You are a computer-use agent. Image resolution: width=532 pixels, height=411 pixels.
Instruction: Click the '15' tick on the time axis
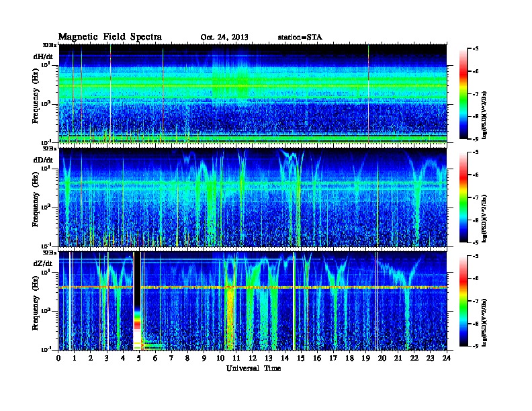pos(301,358)
